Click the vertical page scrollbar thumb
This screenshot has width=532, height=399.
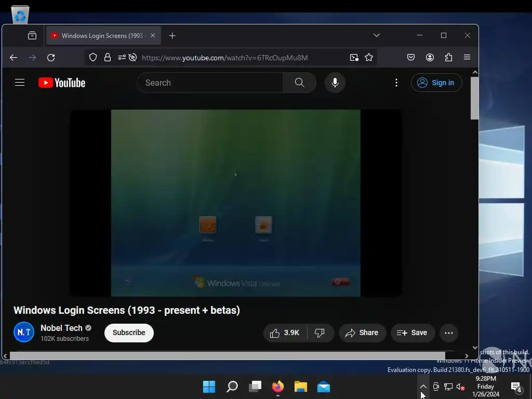[475, 98]
